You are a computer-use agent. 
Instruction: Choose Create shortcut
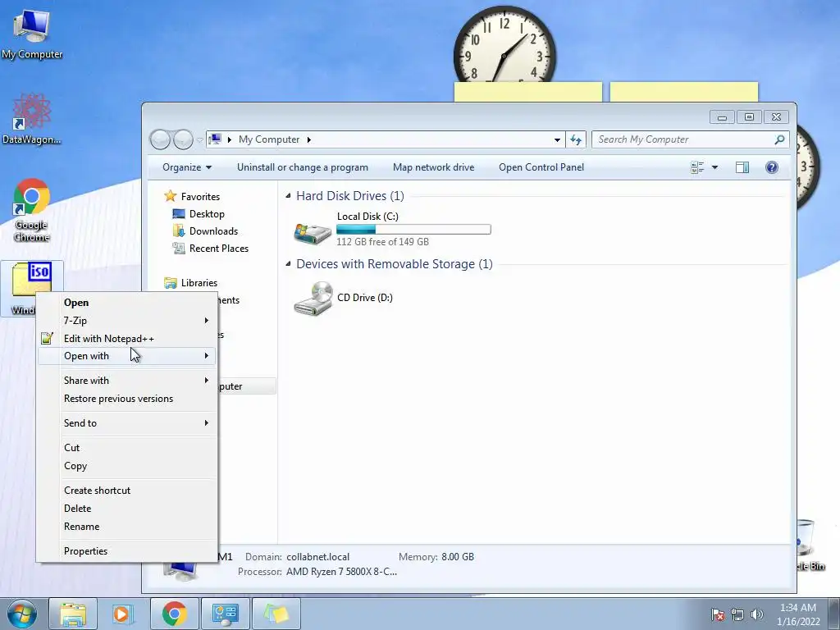coord(127,491)
